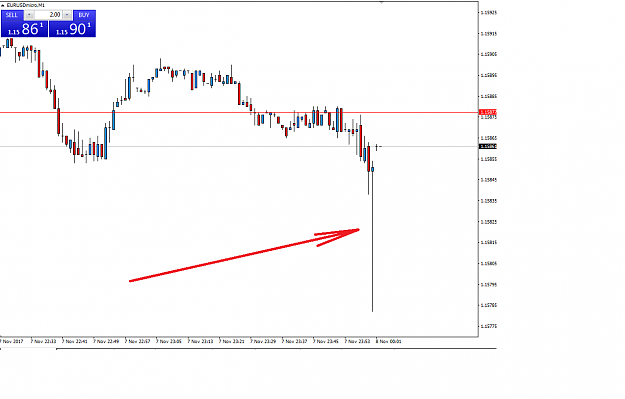Click the 7 Nov 23:45 time axis label
This screenshot has width=625, height=399.
point(326,342)
